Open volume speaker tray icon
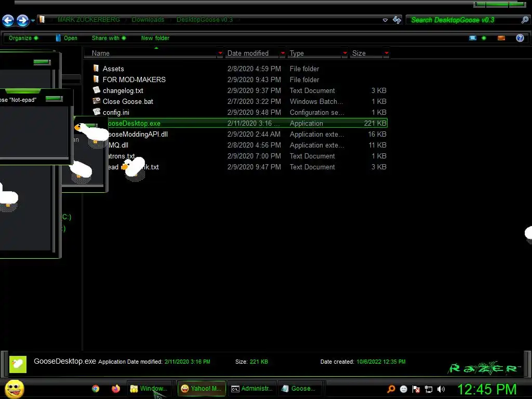Viewport: 532px width, 399px height. tap(441, 389)
